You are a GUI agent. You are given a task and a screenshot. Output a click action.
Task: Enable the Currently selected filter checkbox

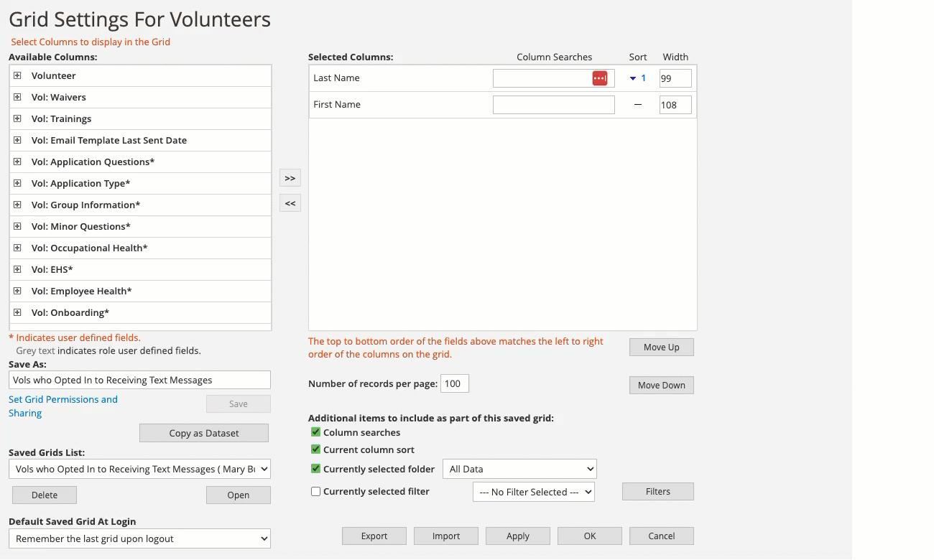(315, 492)
